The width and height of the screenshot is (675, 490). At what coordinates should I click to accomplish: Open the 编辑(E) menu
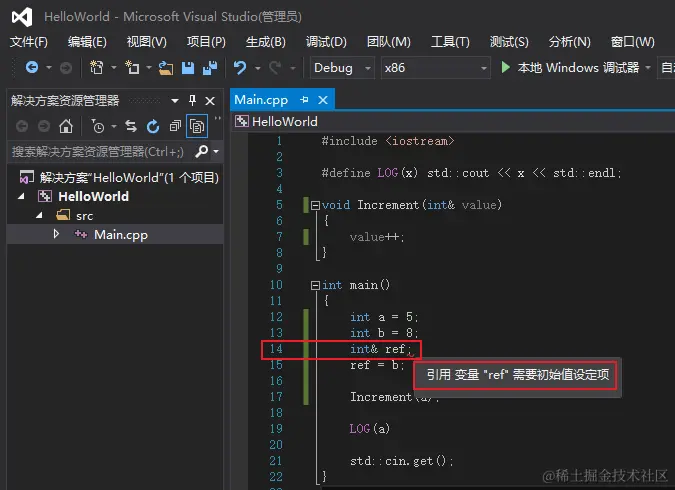(87, 42)
